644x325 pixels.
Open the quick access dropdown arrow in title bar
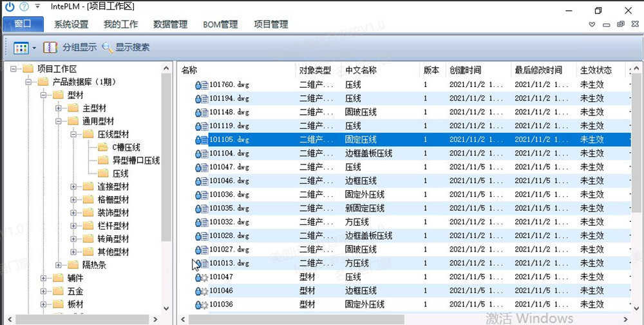coord(38,6)
